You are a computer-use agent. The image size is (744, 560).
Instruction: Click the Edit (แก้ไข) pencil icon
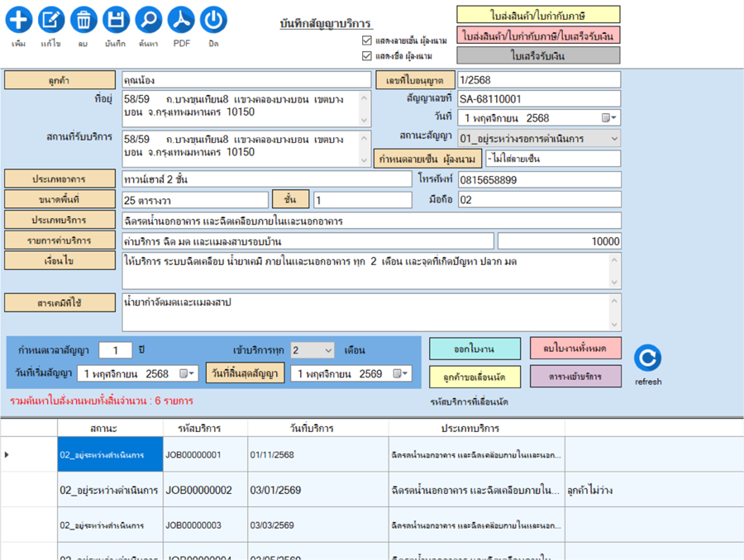(51, 20)
